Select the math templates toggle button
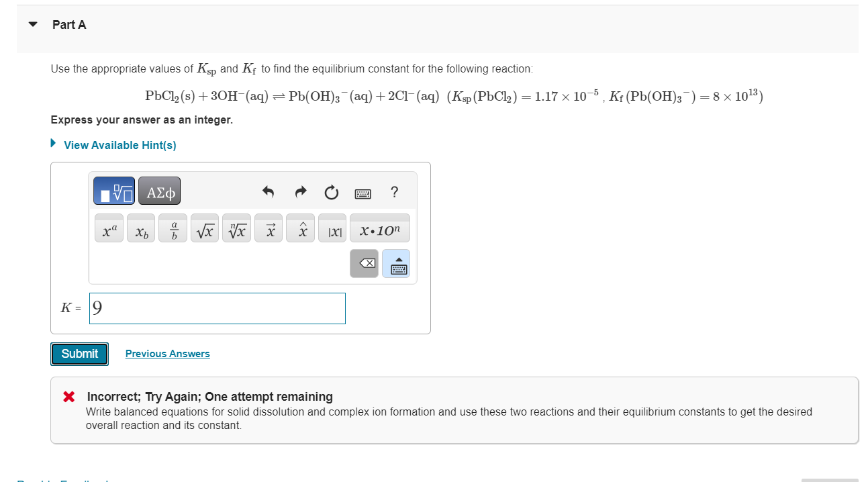The width and height of the screenshot is (868, 482). (114, 191)
